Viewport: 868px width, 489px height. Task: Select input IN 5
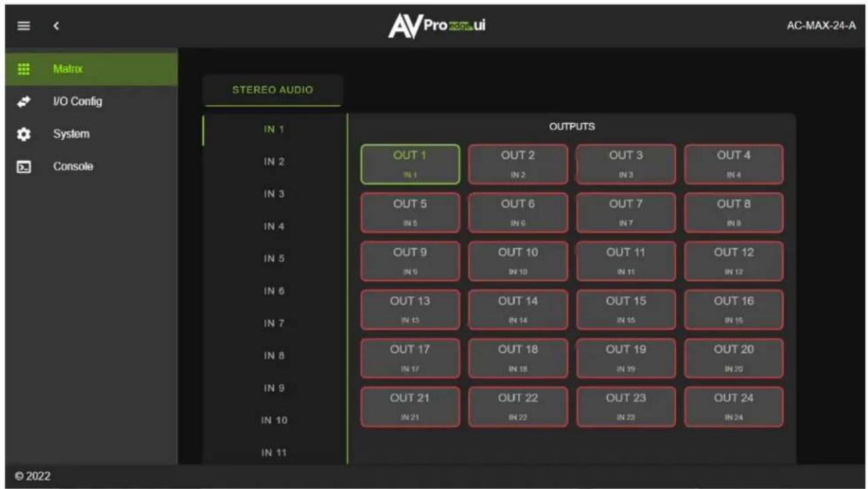tap(274, 258)
